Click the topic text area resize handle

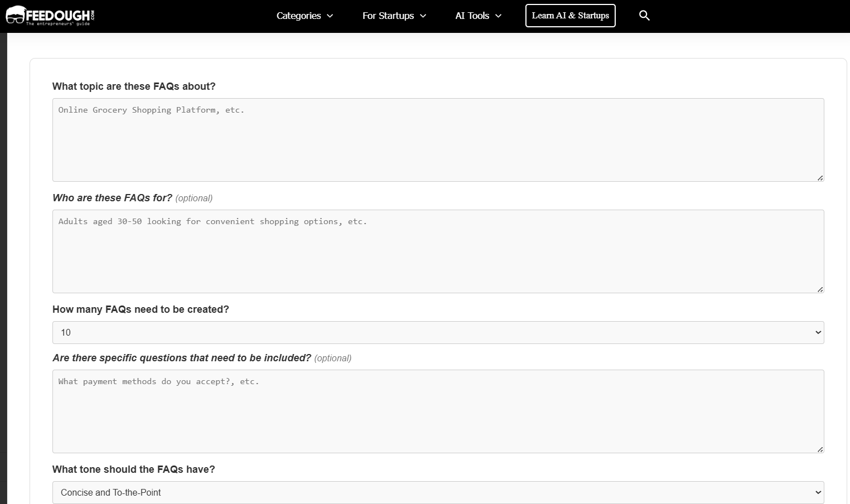(820, 178)
